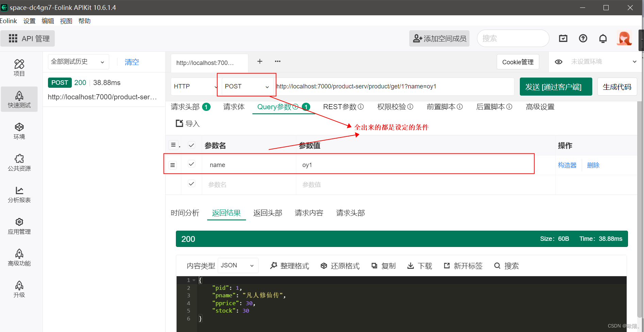Click the 发送 [通过客户端] button
The image size is (644, 332).
pyautogui.click(x=556, y=86)
